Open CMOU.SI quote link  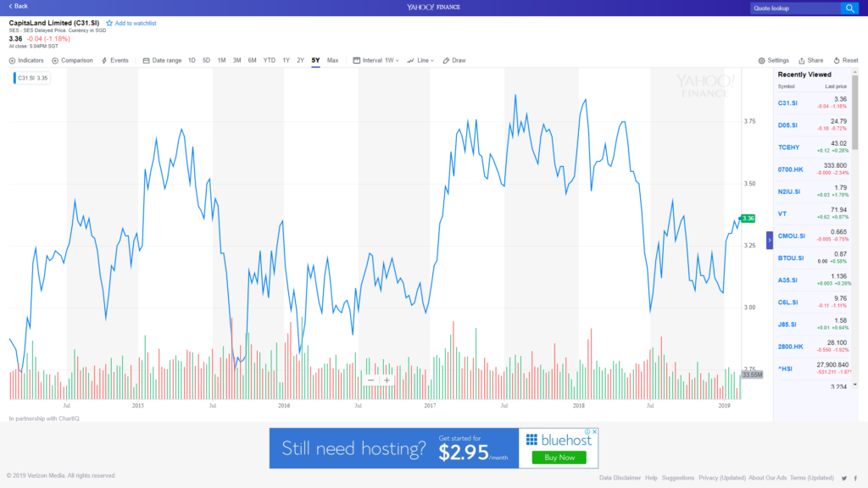(791, 236)
